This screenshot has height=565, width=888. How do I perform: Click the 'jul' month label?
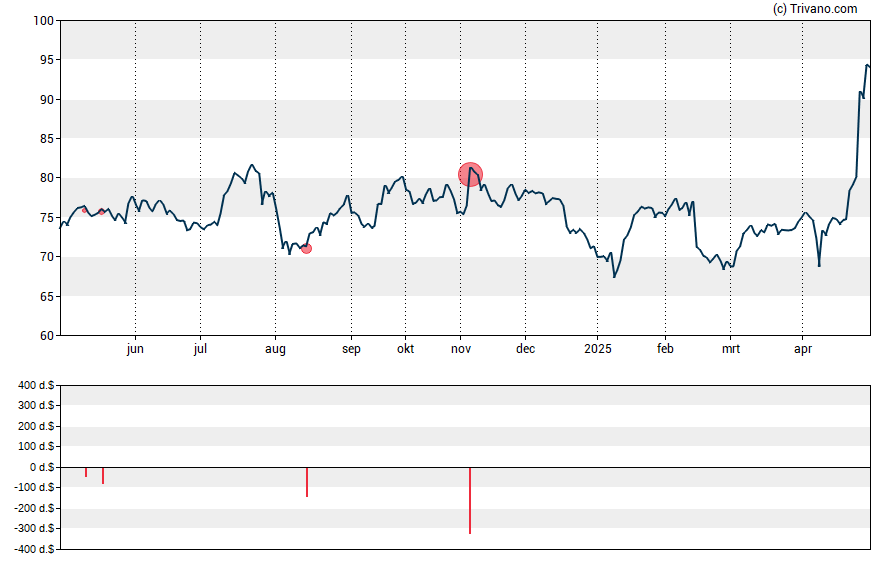(x=200, y=349)
